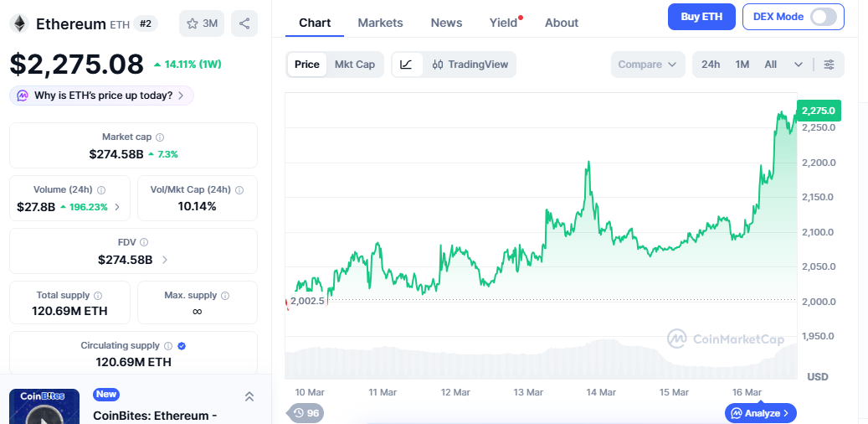Open Volume (24h) info icon
Viewport: 868px width, 424px height.
tap(101, 189)
